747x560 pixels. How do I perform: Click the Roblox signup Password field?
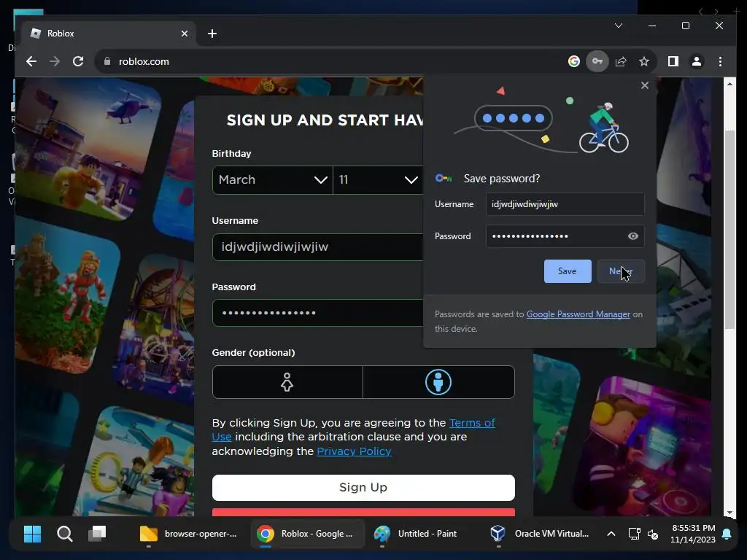pyautogui.click(x=318, y=313)
